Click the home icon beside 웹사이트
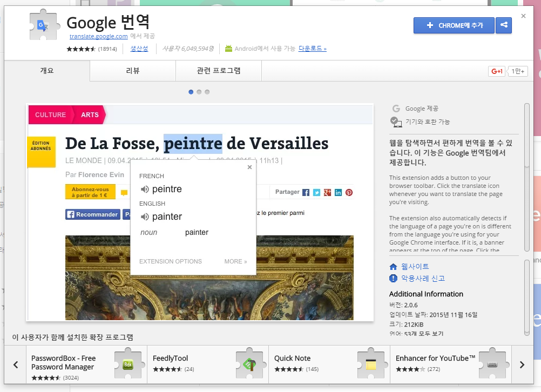Image resolution: width=541 pixels, height=392 pixels. pos(393,267)
